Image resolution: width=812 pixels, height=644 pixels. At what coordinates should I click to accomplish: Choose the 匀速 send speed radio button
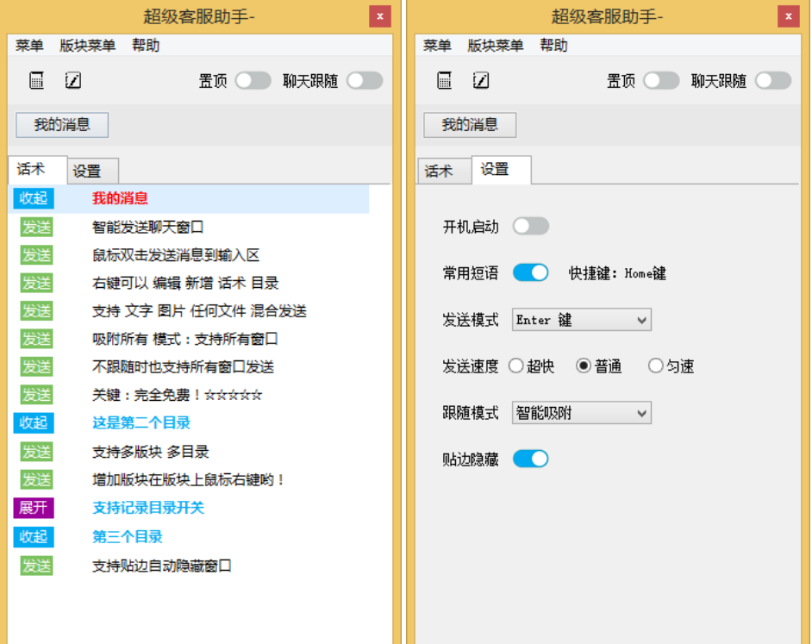pos(656,366)
